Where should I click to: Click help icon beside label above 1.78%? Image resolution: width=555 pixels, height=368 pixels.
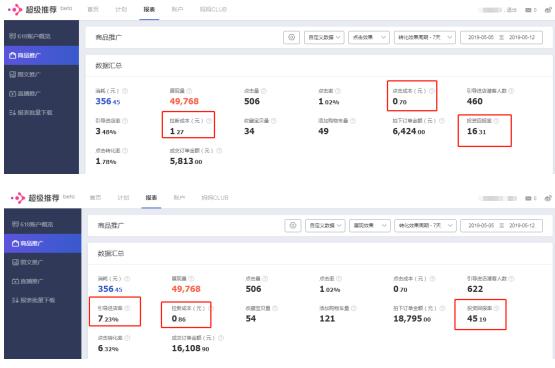click(125, 150)
